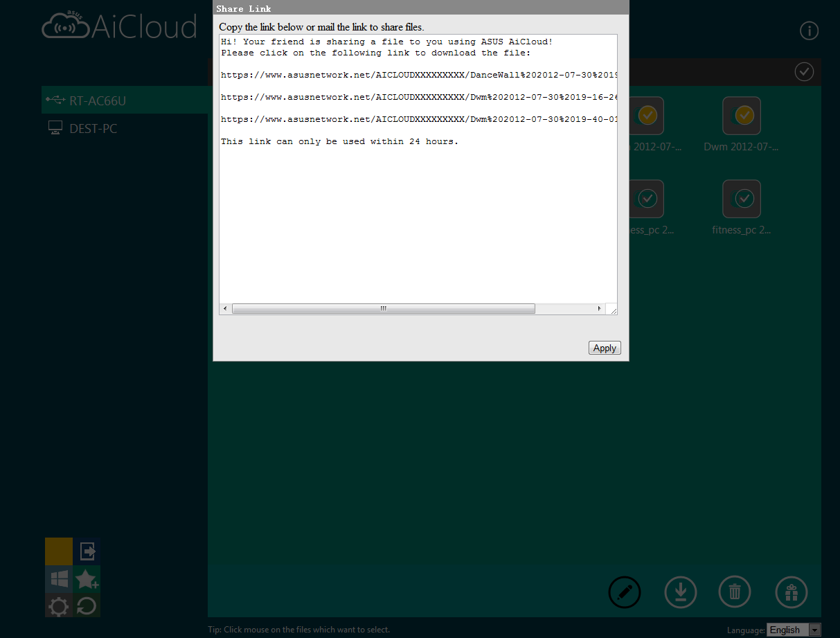
Task: Toggle the checkmark on the fully visible Dwm file
Action: 744,114
